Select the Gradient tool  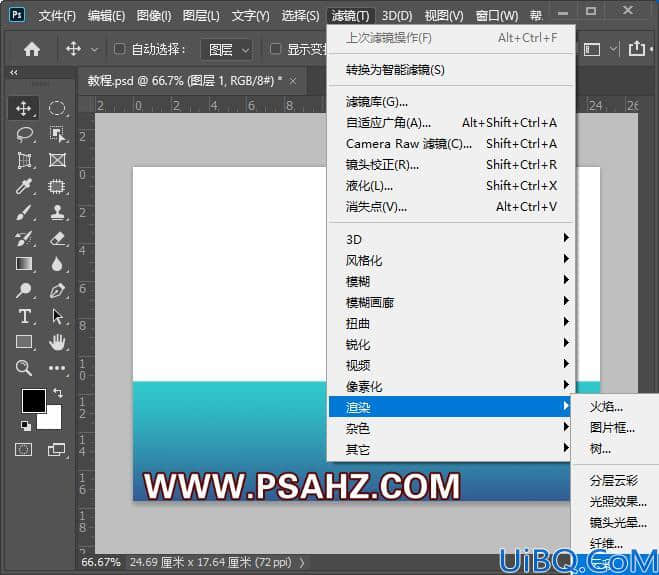coord(24,264)
